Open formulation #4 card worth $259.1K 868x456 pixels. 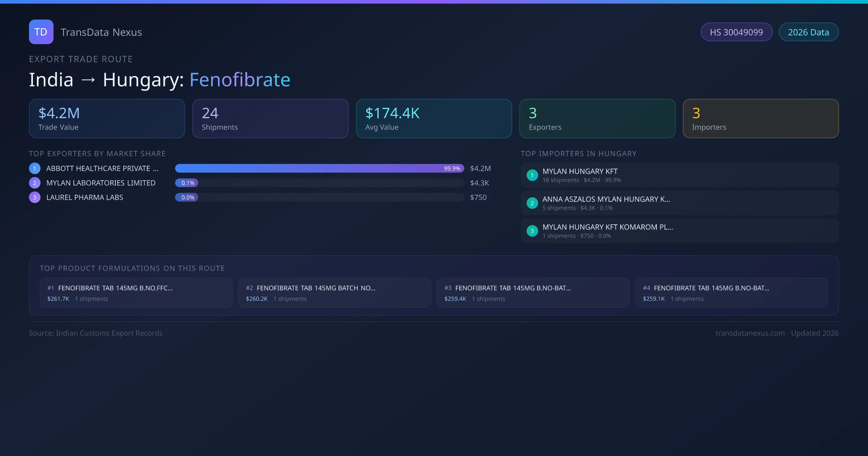[731, 293]
